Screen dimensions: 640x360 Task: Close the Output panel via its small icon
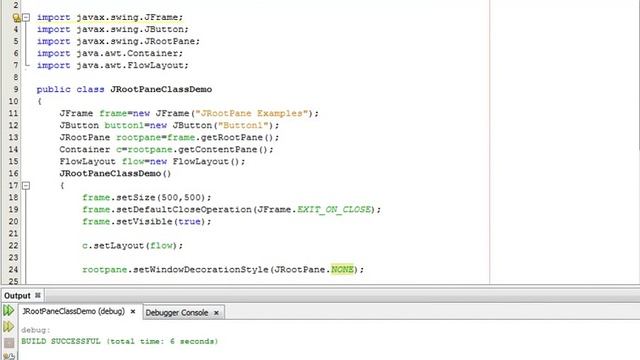38,295
